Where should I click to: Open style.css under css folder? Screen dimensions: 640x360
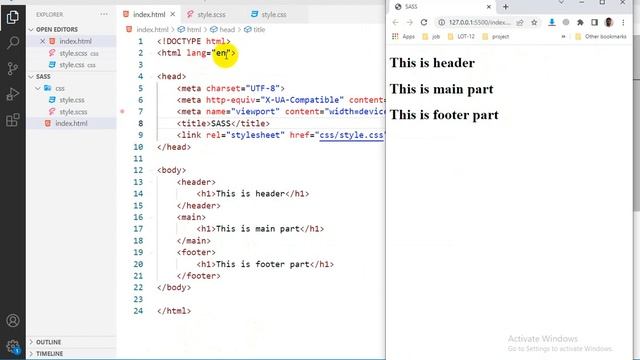72,100
